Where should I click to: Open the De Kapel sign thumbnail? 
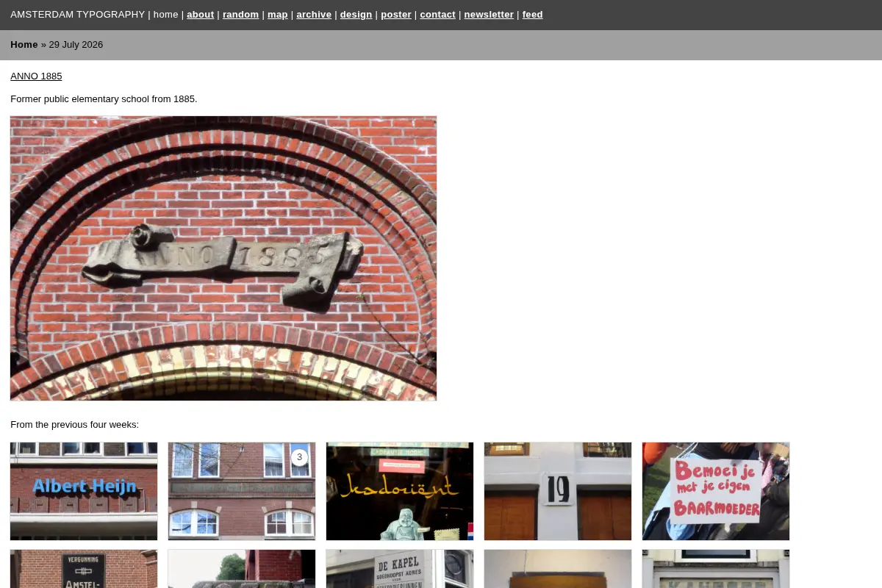click(400, 569)
